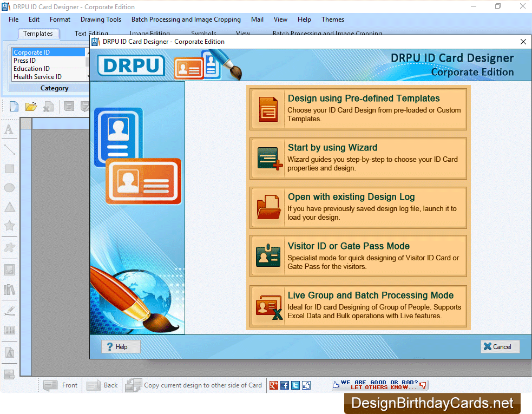Select Education ID in Category list
Screen dimensions: 532x414
tap(32, 69)
